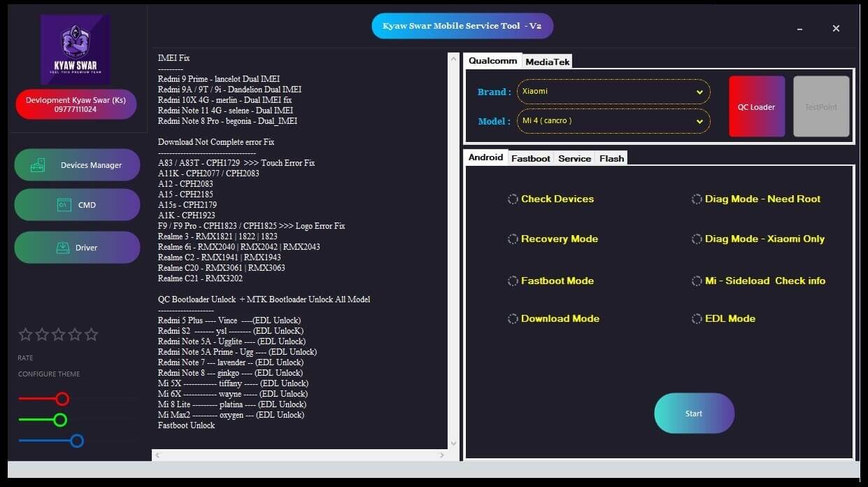The image size is (868, 487).
Task: Rate with the third star
Action: click(x=59, y=334)
